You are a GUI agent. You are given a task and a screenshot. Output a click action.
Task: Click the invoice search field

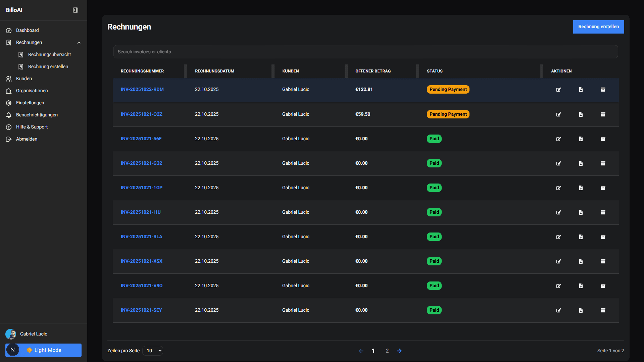click(x=365, y=52)
